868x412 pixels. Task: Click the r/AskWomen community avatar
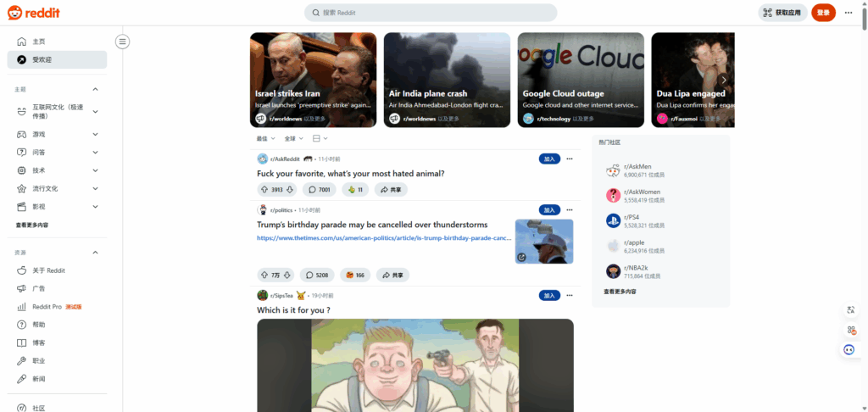(613, 196)
